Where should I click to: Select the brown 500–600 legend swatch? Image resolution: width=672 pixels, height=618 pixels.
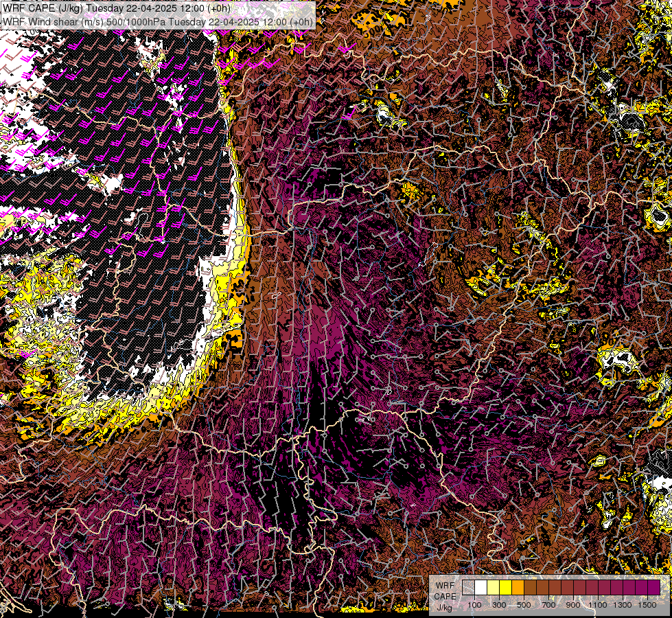click(x=530, y=587)
